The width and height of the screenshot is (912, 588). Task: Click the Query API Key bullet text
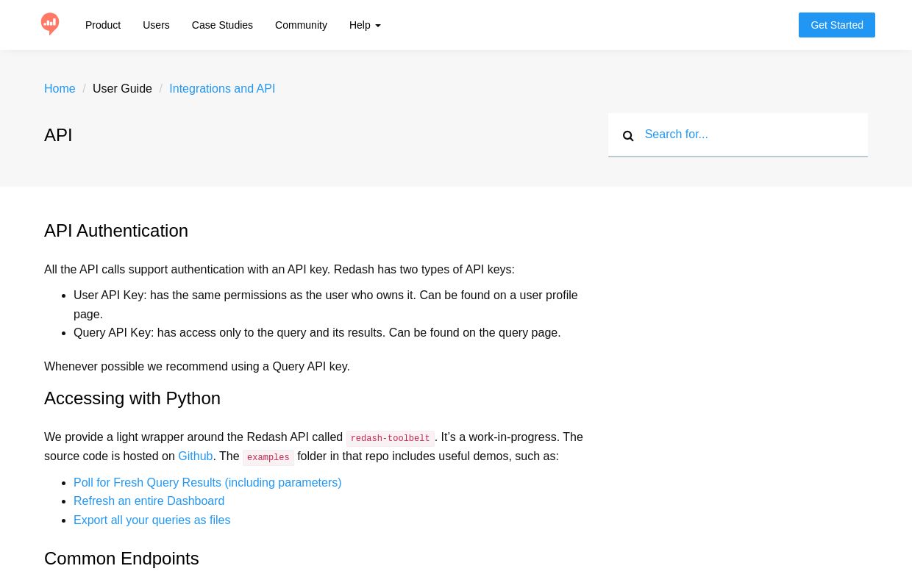pyautogui.click(x=317, y=333)
